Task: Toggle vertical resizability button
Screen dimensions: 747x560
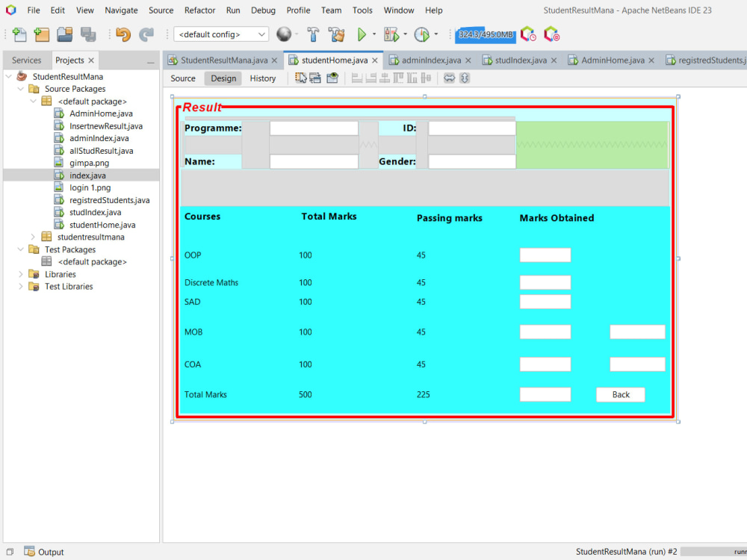Action: pos(465,78)
